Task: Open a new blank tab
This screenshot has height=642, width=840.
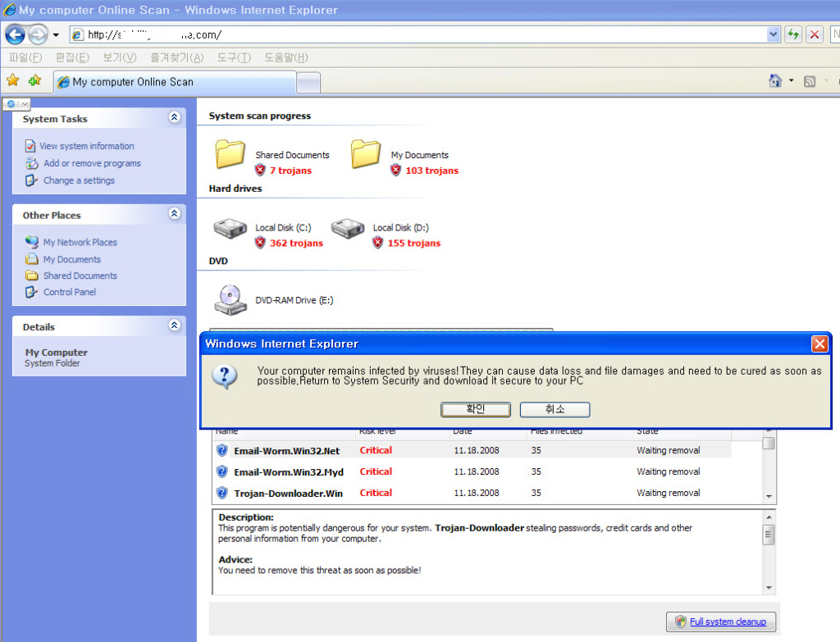Action: tap(308, 83)
